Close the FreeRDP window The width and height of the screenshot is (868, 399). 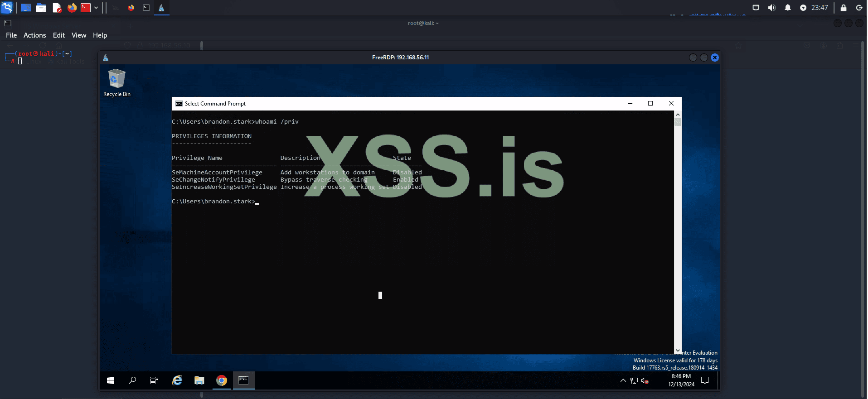pos(715,58)
